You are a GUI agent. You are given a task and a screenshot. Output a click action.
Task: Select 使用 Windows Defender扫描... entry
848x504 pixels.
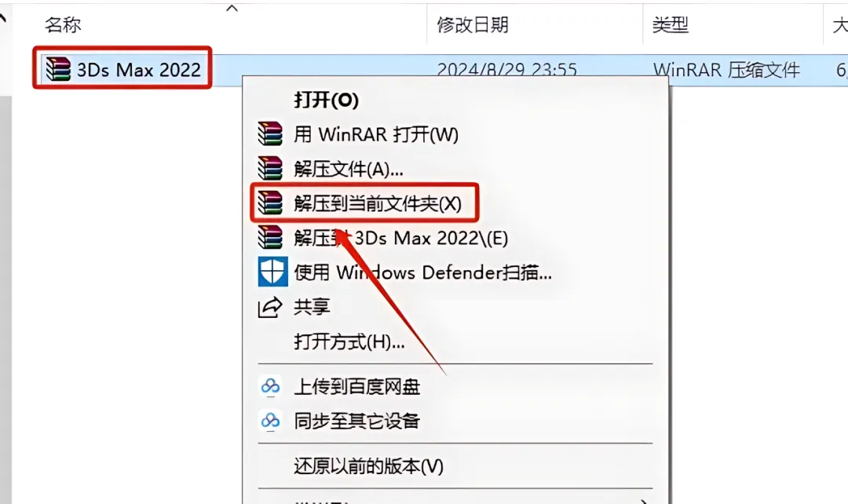pos(422,272)
